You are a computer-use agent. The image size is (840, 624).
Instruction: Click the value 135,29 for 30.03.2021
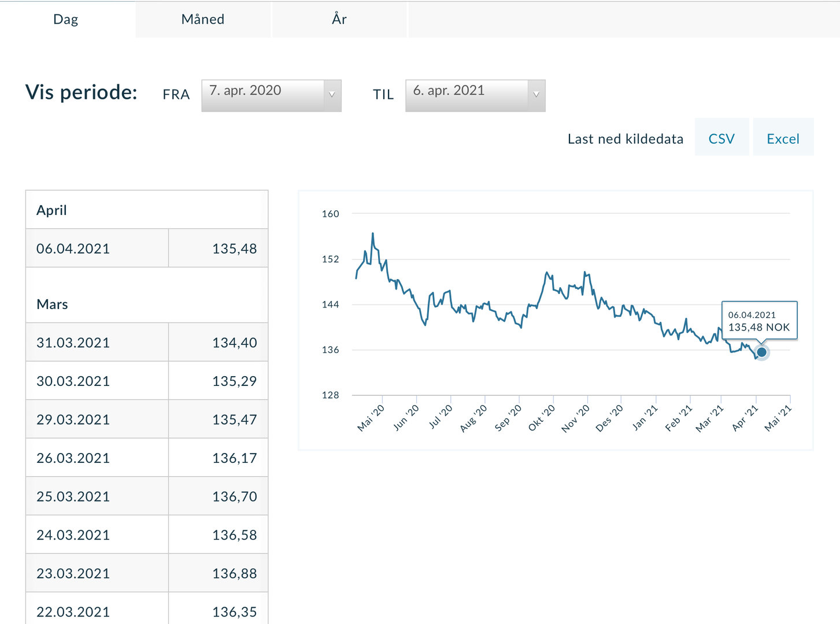point(234,381)
